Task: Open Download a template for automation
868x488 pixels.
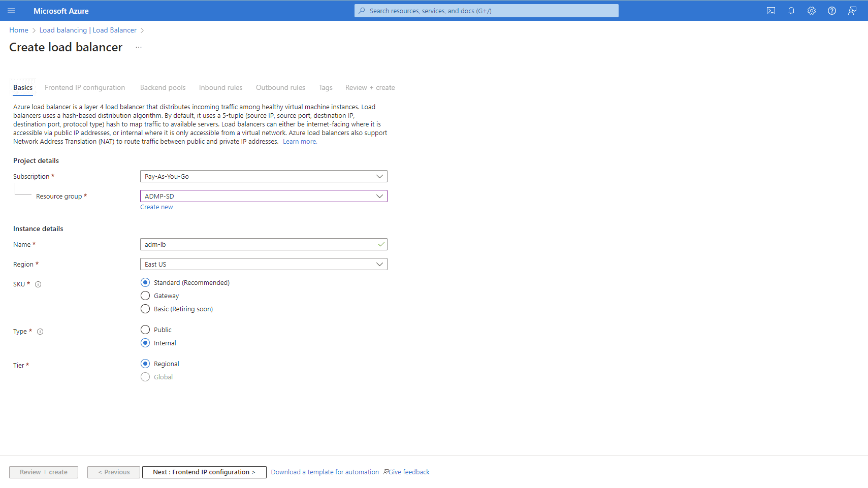Action: click(x=325, y=472)
